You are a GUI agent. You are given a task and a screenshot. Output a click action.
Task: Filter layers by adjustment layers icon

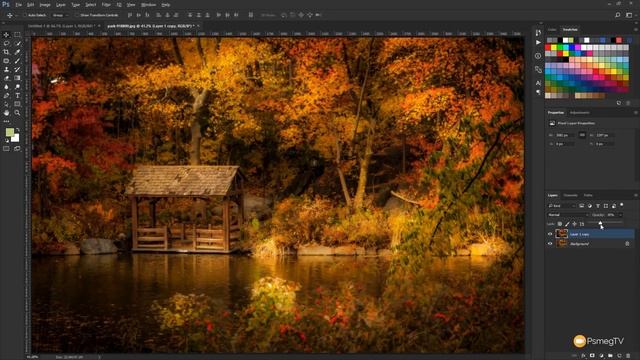pos(590,206)
